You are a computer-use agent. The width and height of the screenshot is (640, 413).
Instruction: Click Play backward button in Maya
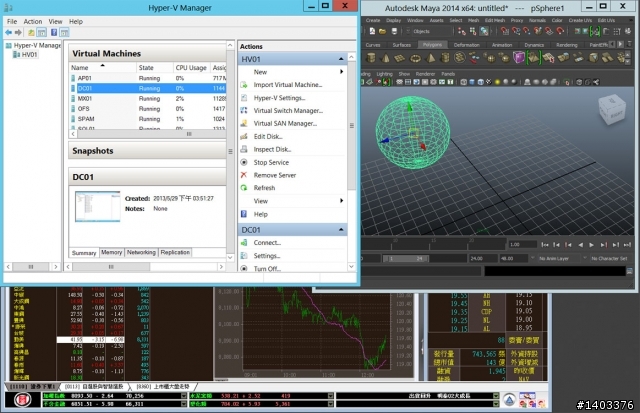[580, 245]
